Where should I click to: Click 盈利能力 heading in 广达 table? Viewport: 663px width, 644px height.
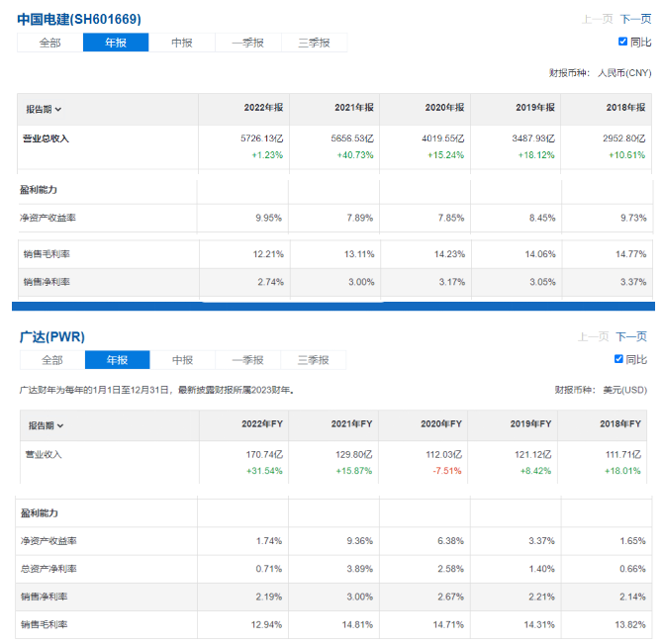(40, 513)
